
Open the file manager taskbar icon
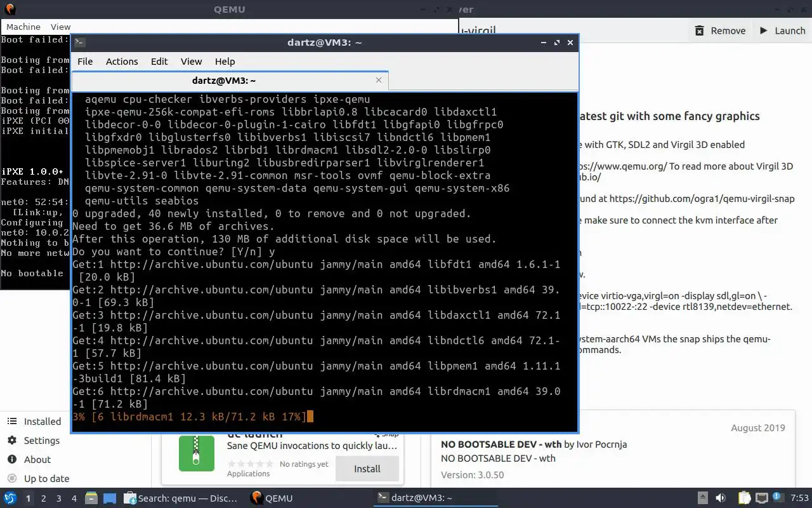pyautogui.click(x=91, y=498)
